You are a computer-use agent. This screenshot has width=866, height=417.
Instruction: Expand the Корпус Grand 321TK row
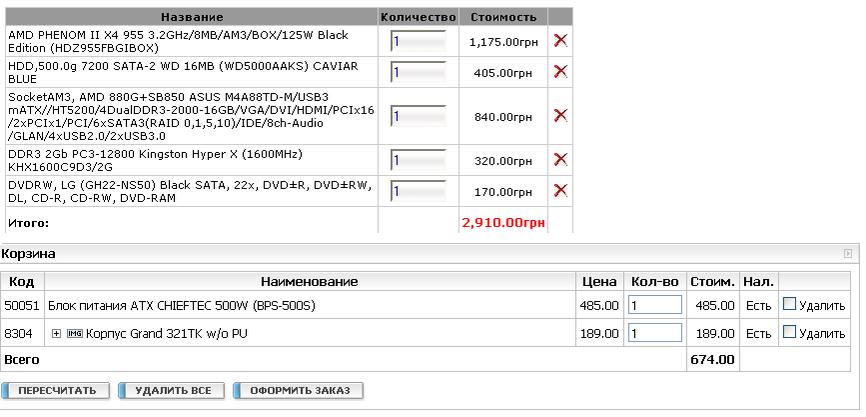pyautogui.click(x=56, y=333)
